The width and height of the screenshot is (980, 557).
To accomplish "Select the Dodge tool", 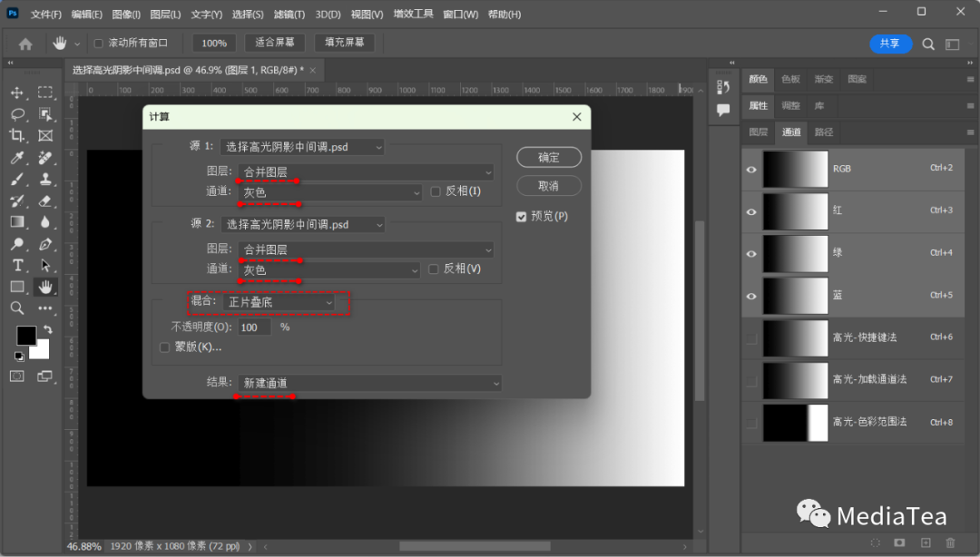I will click(x=17, y=244).
